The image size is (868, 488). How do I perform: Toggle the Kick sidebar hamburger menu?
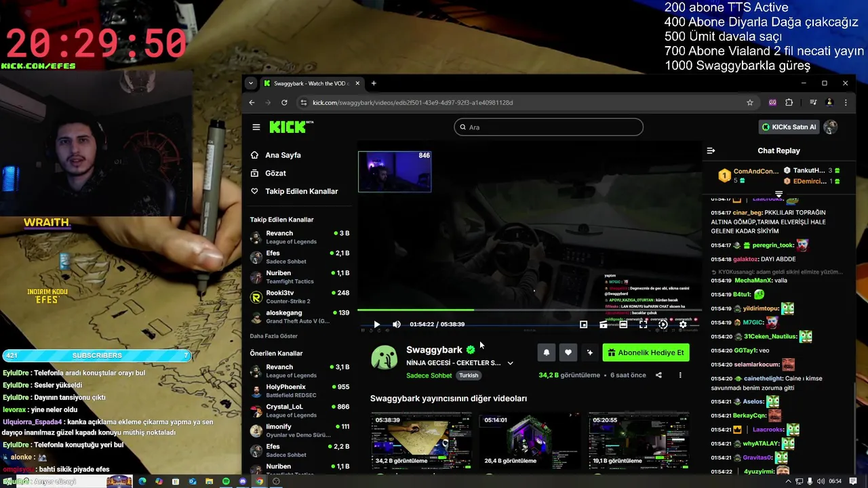(256, 127)
